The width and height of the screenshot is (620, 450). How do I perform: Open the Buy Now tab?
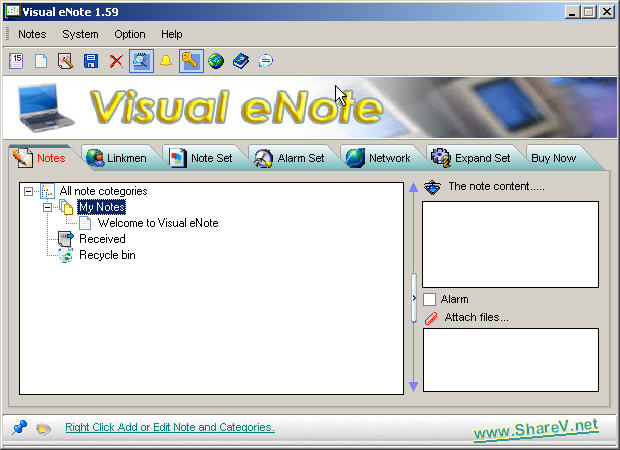(554, 158)
